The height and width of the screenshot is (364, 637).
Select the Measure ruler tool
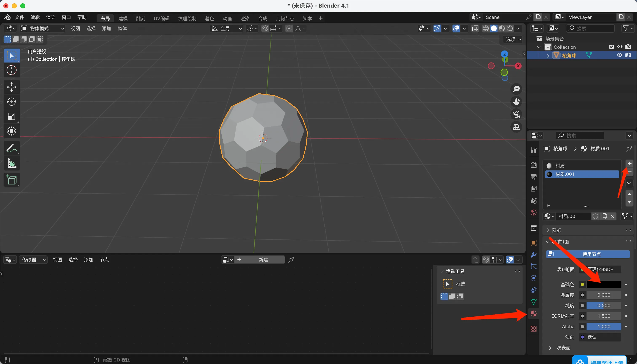click(x=12, y=163)
